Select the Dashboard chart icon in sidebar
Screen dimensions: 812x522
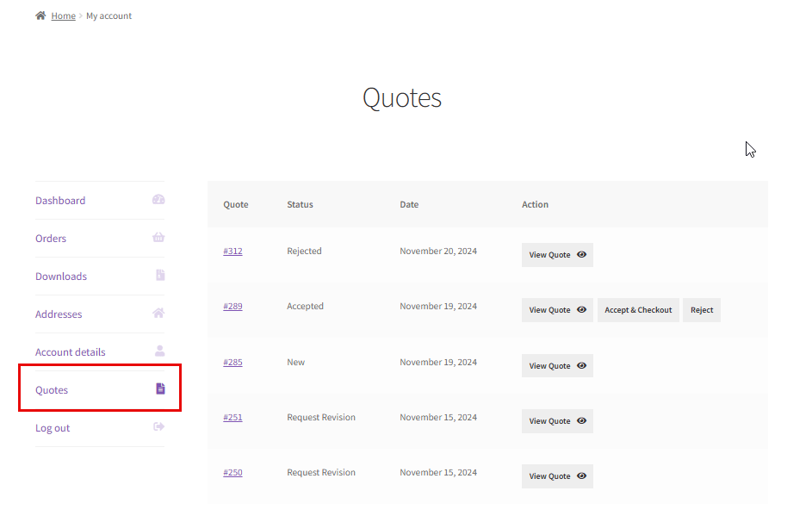click(158, 199)
